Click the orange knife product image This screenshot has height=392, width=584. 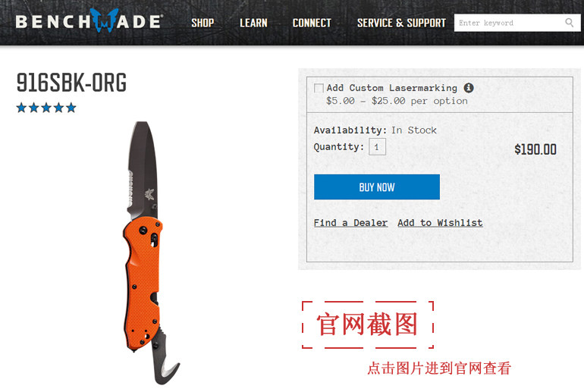coord(149,253)
